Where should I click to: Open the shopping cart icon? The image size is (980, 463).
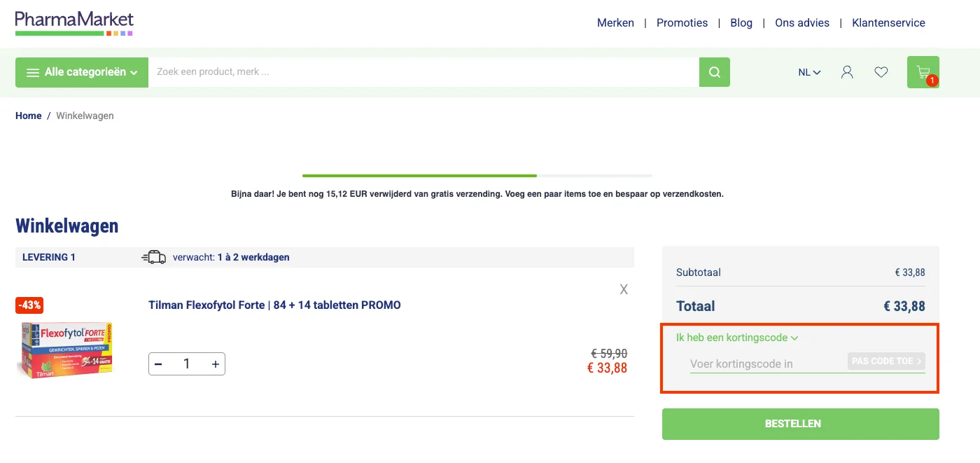coord(923,70)
